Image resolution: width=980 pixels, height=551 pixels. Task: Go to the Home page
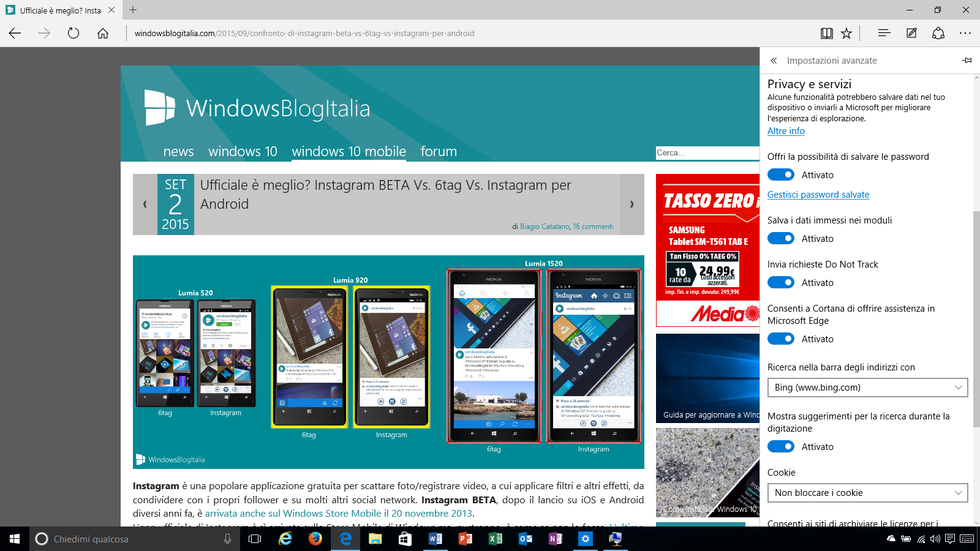tap(103, 33)
